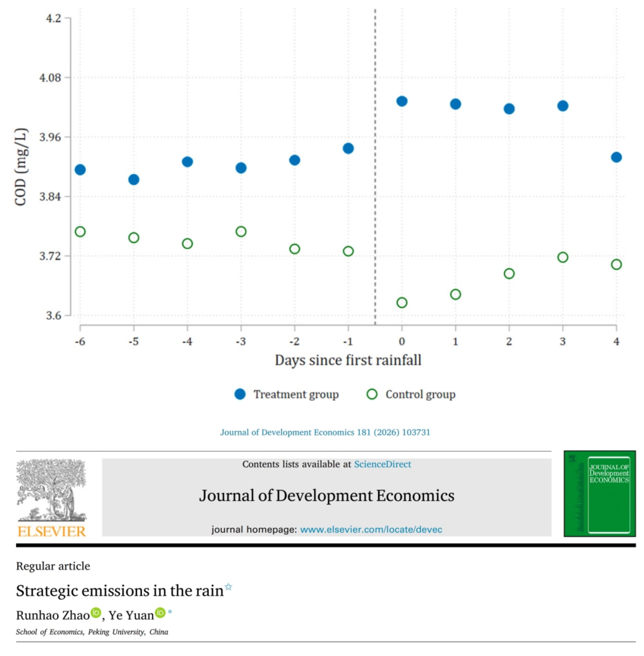Click the blue Treatment group legend marker
Viewport: 644px width, 656px height.
(240, 394)
